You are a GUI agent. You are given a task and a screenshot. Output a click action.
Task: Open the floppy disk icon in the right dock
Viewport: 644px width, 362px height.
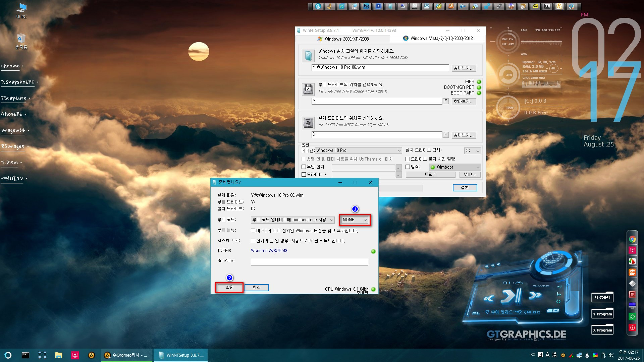click(632, 283)
